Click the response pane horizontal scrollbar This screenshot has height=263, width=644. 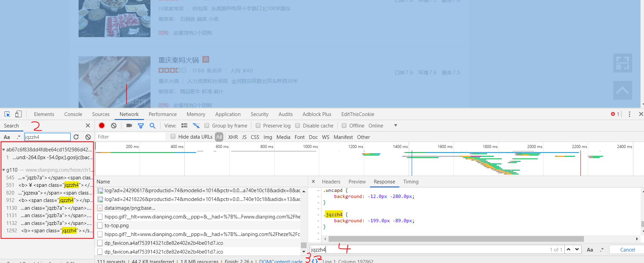coord(456,239)
